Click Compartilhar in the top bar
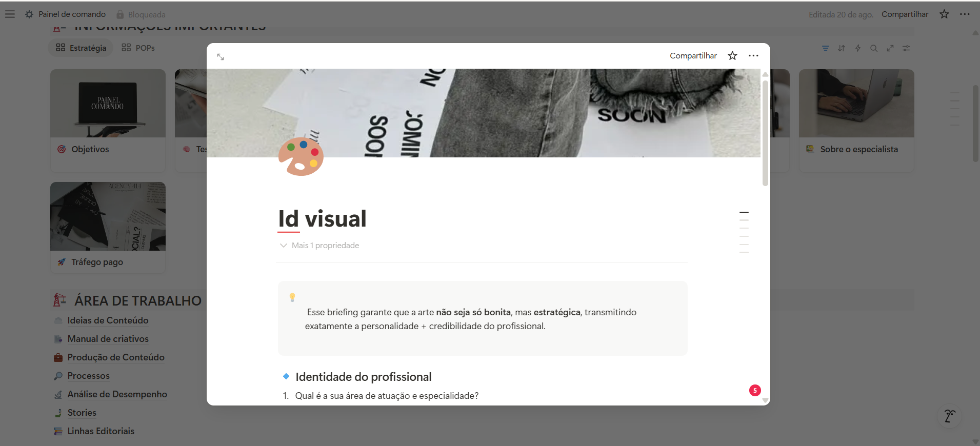Screen dimensions: 980x446 [x=905, y=14]
